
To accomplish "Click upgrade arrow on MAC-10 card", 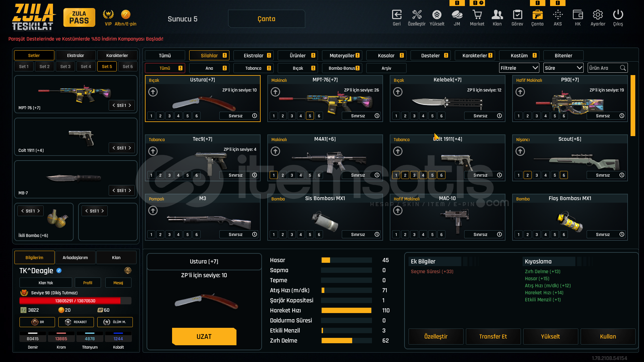I will [398, 210].
